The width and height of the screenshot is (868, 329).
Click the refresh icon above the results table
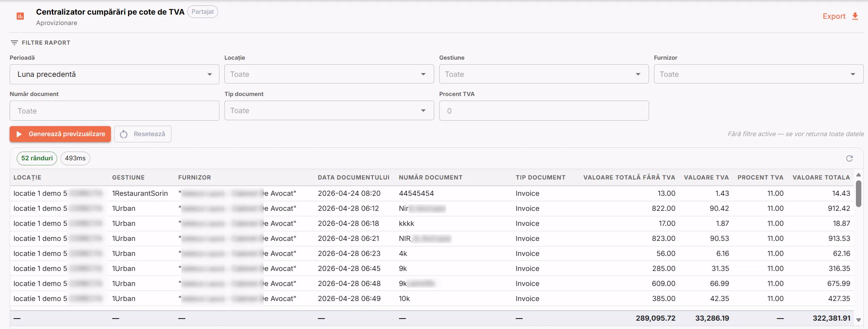tap(849, 158)
